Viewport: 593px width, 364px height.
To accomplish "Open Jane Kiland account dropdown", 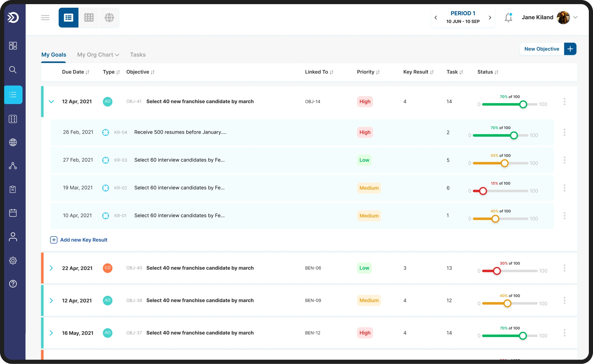I will tap(575, 17).
